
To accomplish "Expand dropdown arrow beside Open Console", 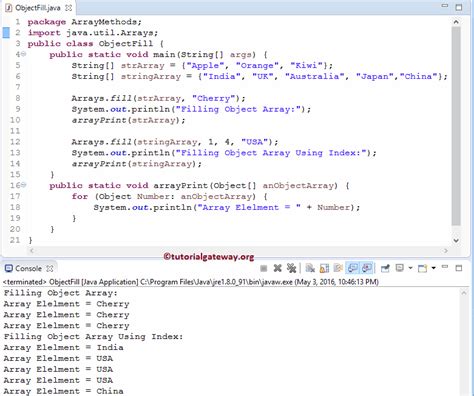I will point(433,268).
